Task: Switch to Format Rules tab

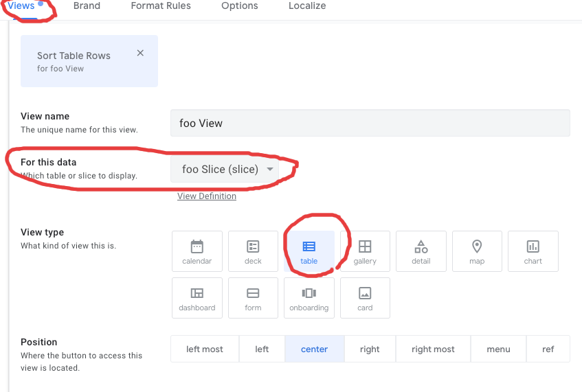Action: pyautogui.click(x=161, y=6)
